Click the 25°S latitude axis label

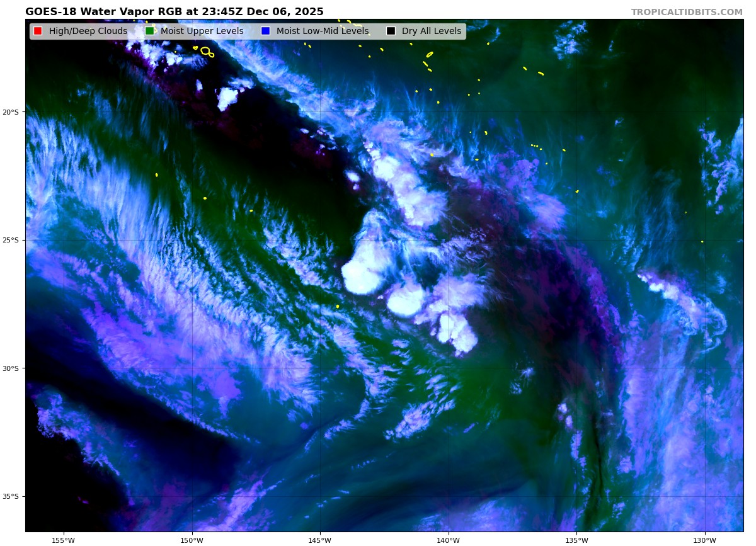click(11, 240)
